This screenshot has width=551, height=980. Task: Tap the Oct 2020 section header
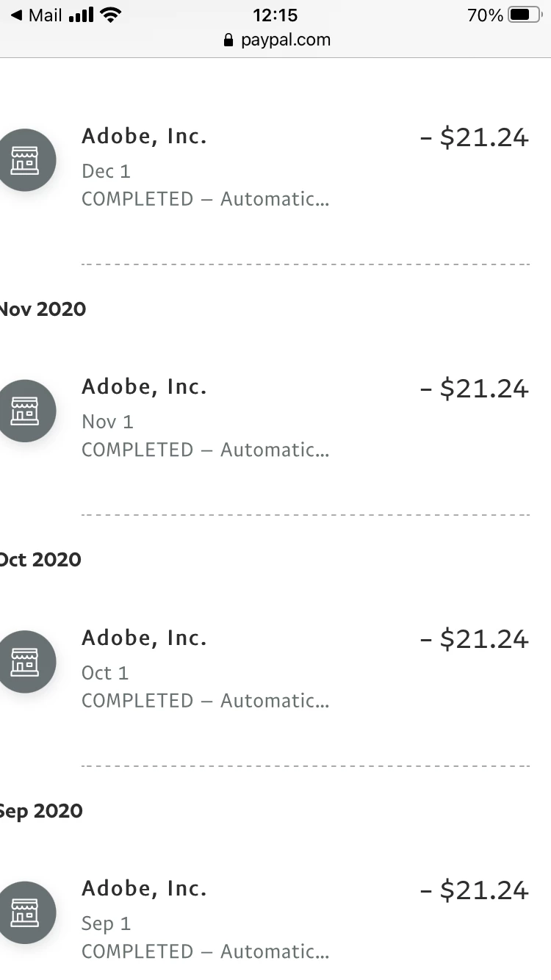[40, 560]
